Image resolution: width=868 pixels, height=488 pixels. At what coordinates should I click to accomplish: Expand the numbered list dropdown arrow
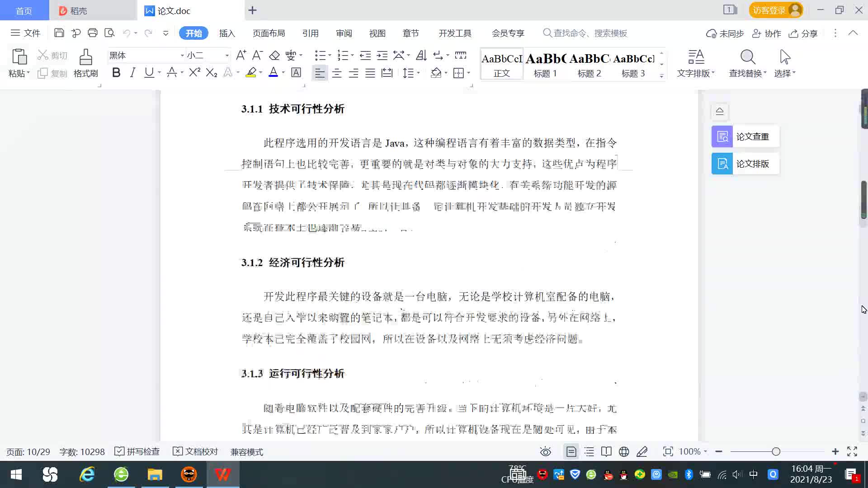pos(352,55)
